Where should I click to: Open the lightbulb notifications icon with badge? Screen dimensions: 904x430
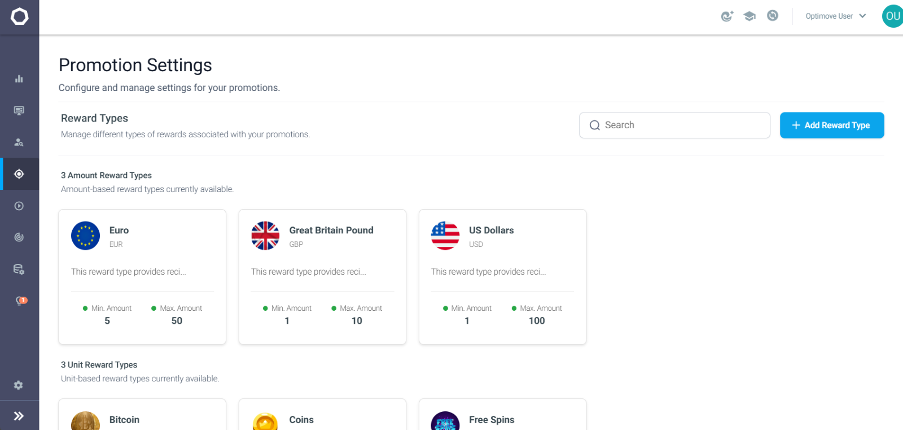20,301
